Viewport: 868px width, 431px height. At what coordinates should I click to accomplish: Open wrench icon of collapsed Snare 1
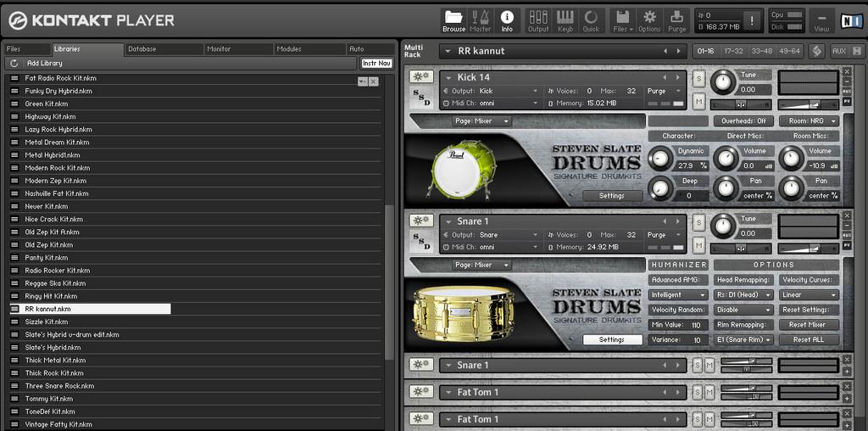pos(421,365)
